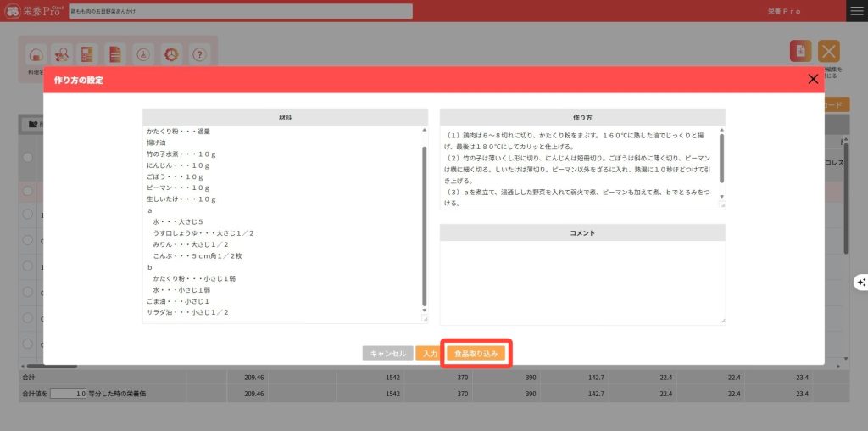Click the dish name field at top

tap(240, 11)
